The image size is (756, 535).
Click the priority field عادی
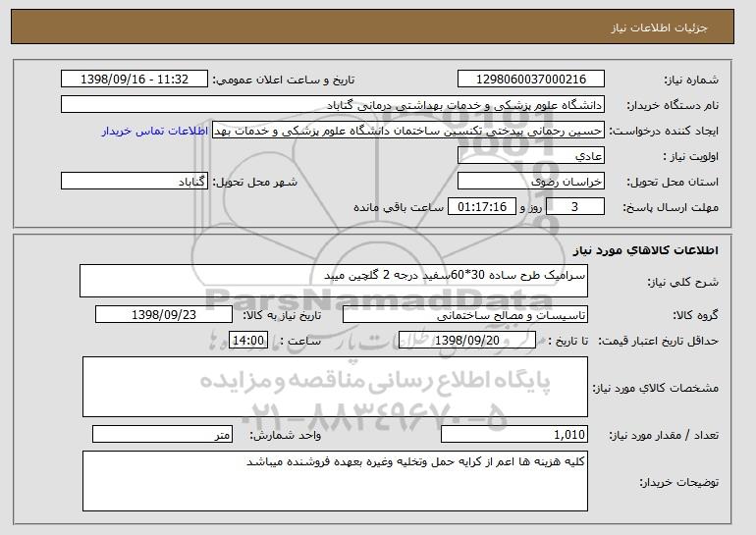[531, 156]
